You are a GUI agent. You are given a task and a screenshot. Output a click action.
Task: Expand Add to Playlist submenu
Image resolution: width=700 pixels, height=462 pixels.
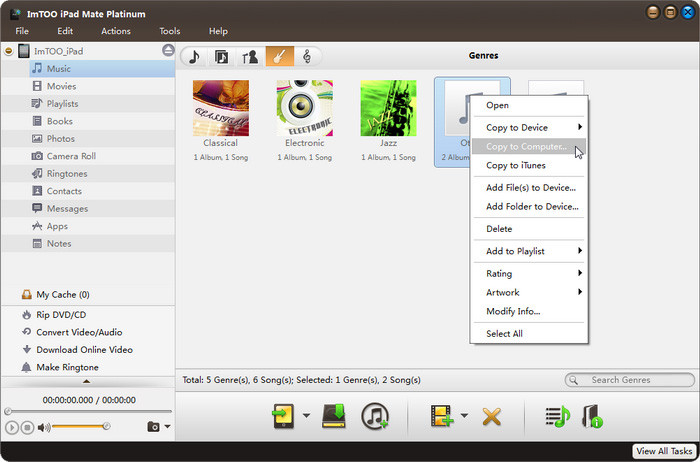coord(529,251)
